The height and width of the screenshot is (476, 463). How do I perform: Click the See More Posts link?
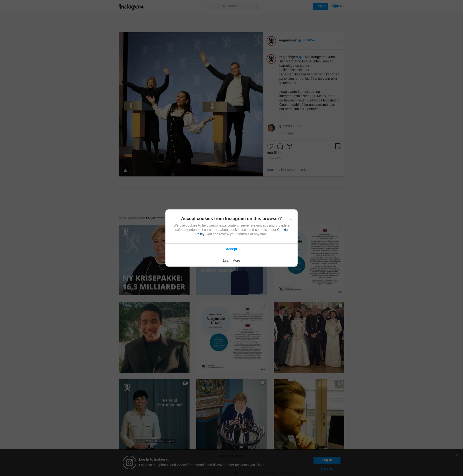[x=231, y=456]
